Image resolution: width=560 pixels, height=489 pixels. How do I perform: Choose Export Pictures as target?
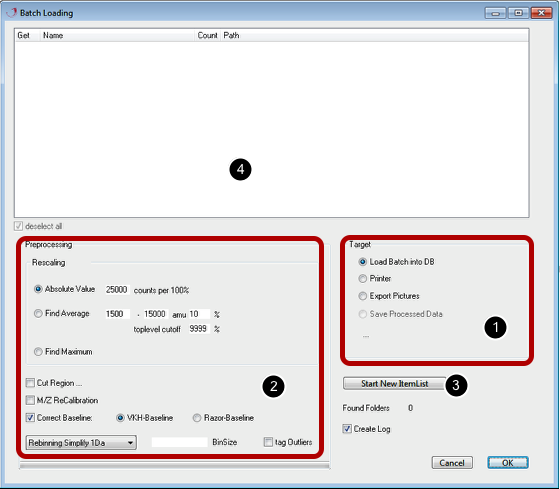pyautogui.click(x=362, y=296)
